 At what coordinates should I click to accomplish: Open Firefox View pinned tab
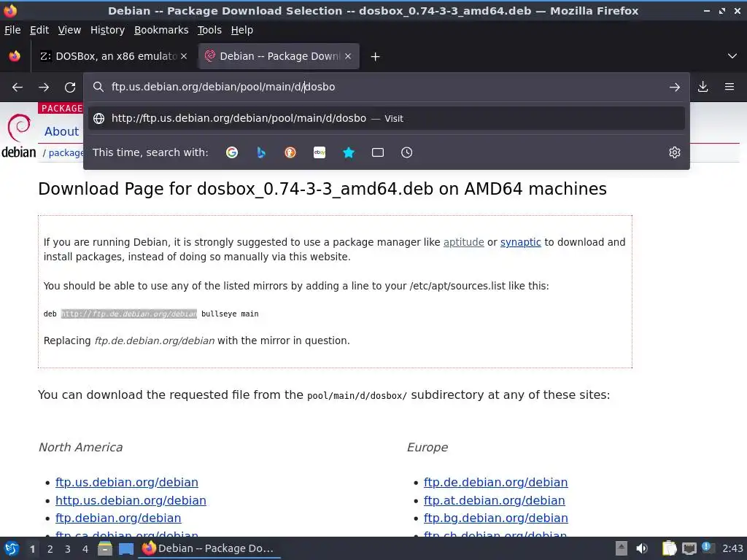coord(15,56)
